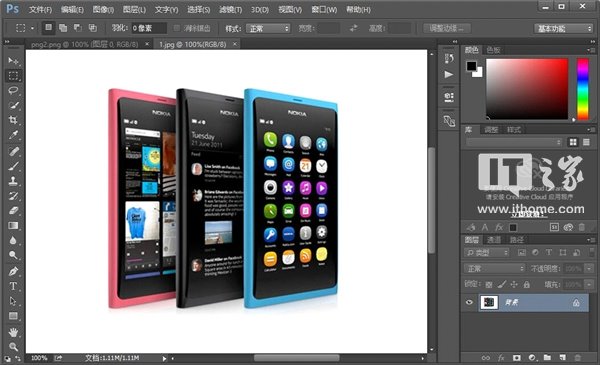Switch to the png2.png document tab
This screenshot has height=365, width=600.
pos(85,44)
